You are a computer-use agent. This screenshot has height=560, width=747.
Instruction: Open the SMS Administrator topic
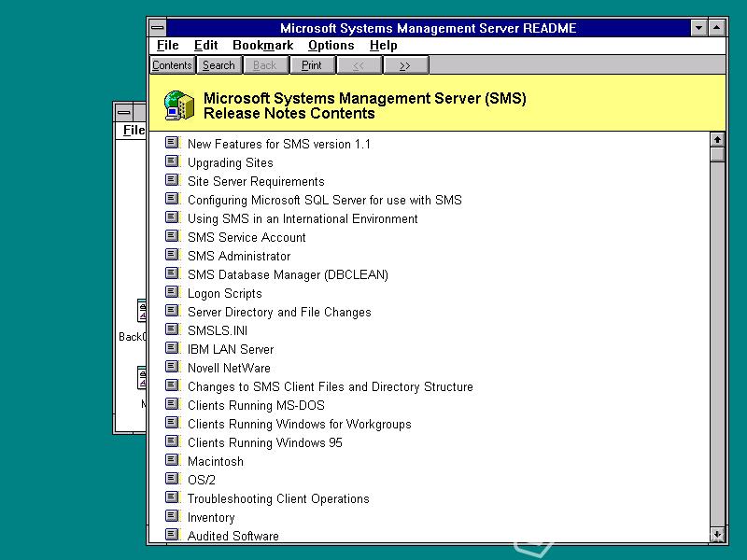point(239,256)
